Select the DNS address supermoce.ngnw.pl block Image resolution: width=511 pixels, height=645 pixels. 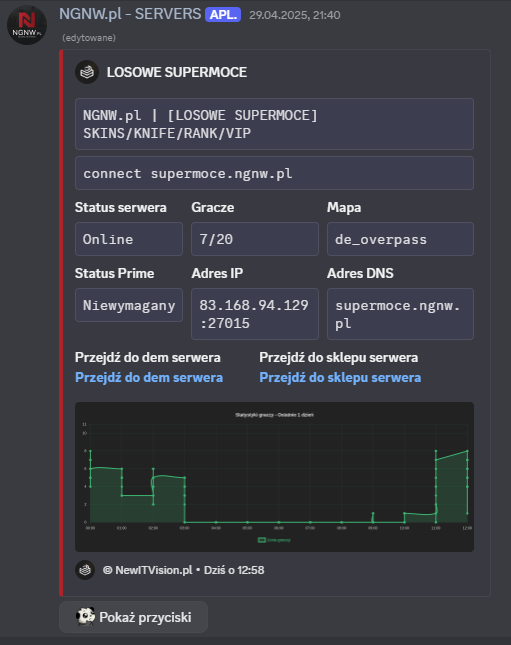click(400, 314)
